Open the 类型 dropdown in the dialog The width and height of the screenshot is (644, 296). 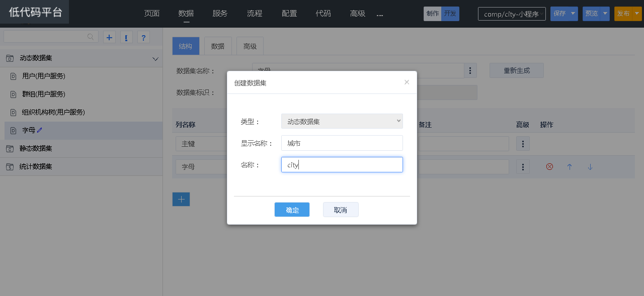point(342,121)
